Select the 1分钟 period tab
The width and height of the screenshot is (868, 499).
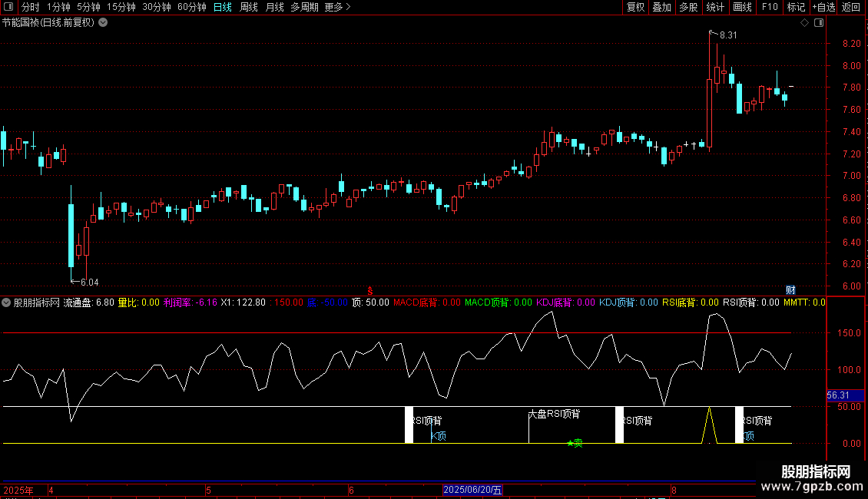(58, 7)
